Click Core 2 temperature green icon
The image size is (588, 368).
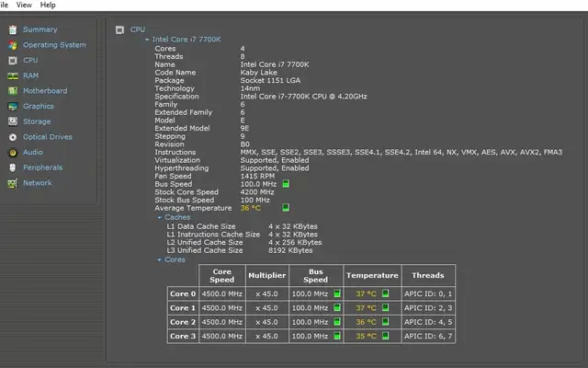[x=385, y=321]
